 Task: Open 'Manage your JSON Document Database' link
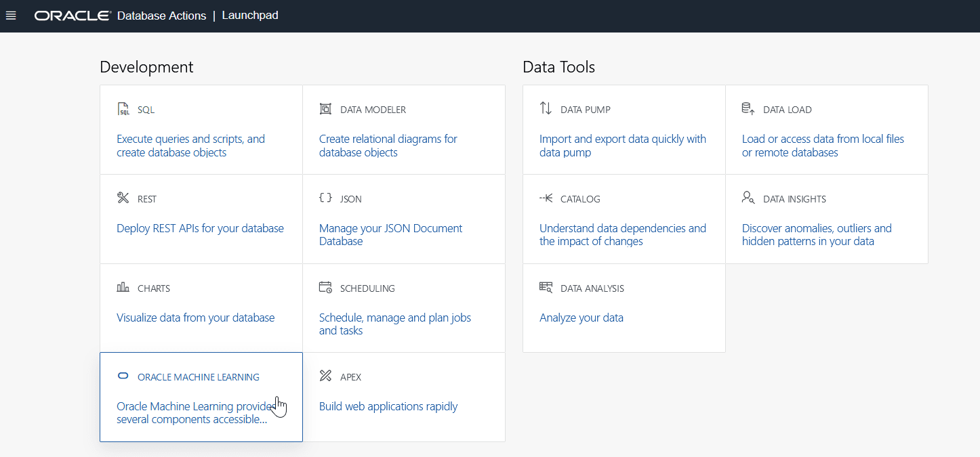(390, 234)
